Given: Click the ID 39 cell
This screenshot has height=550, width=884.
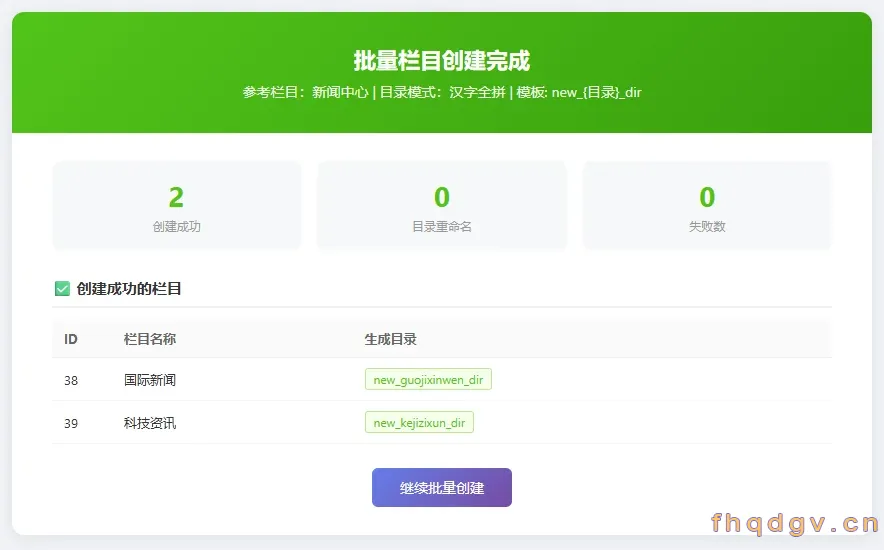Looking at the screenshot, I should click(x=71, y=423).
